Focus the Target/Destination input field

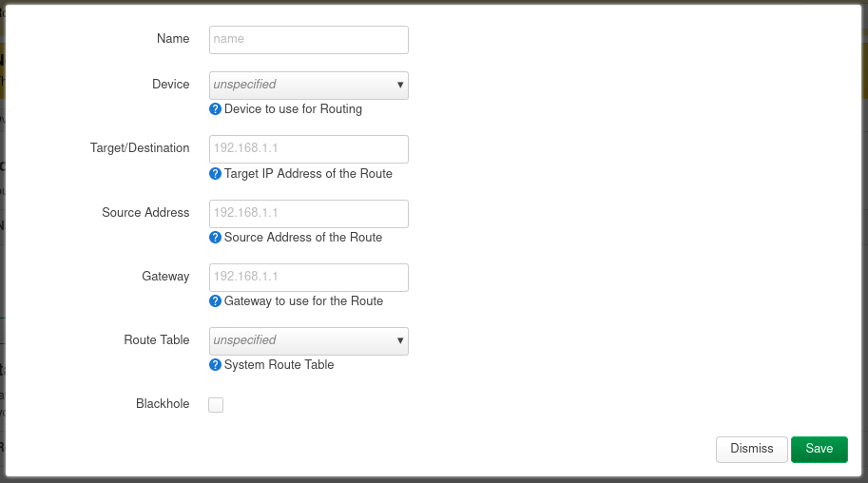click(x=309, y=149)
